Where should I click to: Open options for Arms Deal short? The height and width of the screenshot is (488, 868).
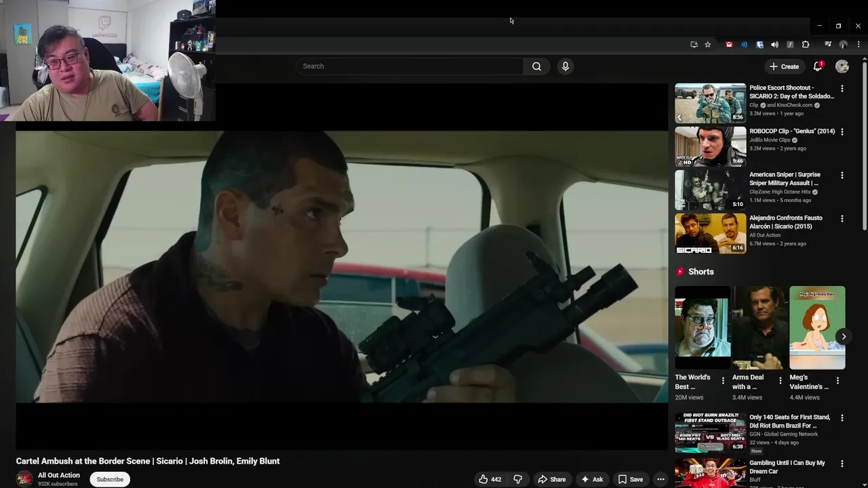pos(780,381)
